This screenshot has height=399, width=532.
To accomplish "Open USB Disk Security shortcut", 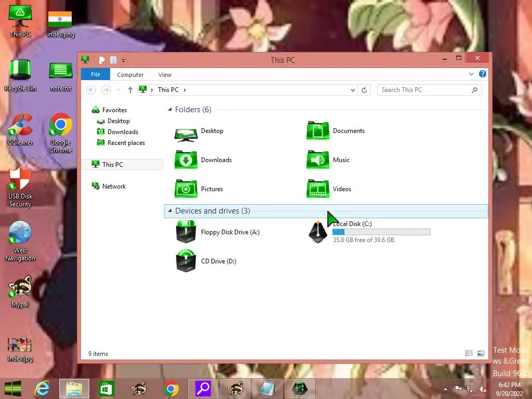I will pyautogui.click(x=20, y=187).
